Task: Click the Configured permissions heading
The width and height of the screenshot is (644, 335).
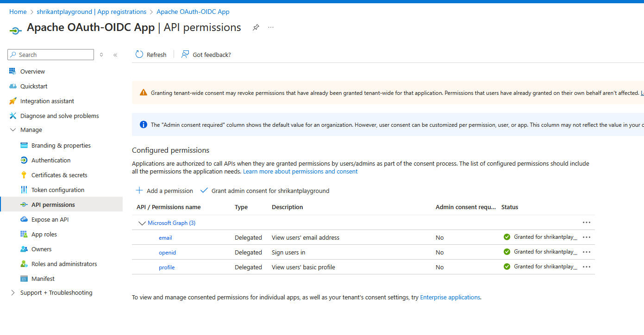Action: (171, 150)
